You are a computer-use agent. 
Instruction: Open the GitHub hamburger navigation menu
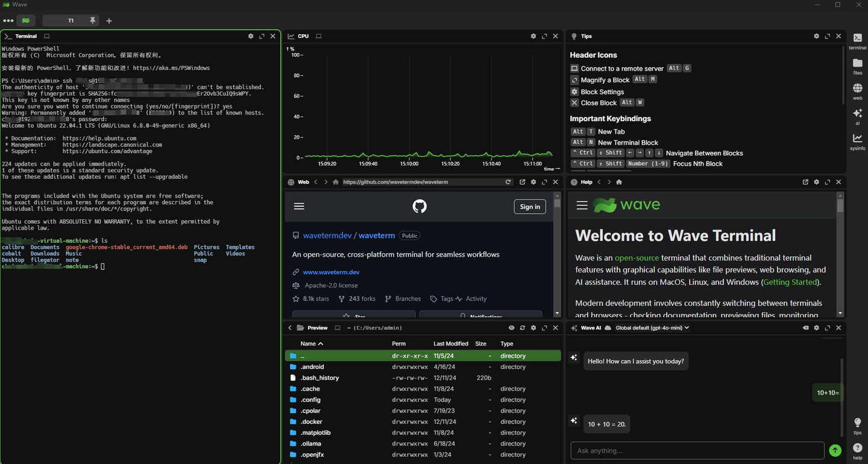[299, 206]
